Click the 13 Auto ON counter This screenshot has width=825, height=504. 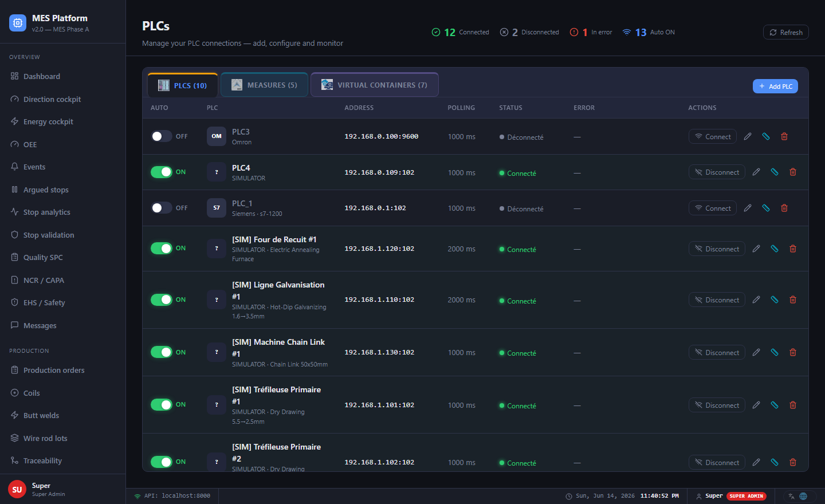(x=649, y=32)
